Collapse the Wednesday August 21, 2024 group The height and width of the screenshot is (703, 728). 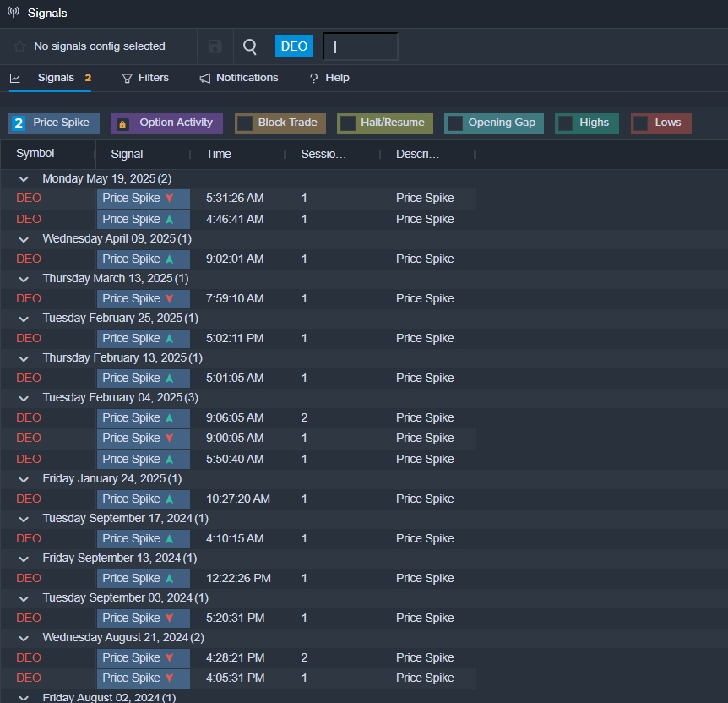point(24,638)
